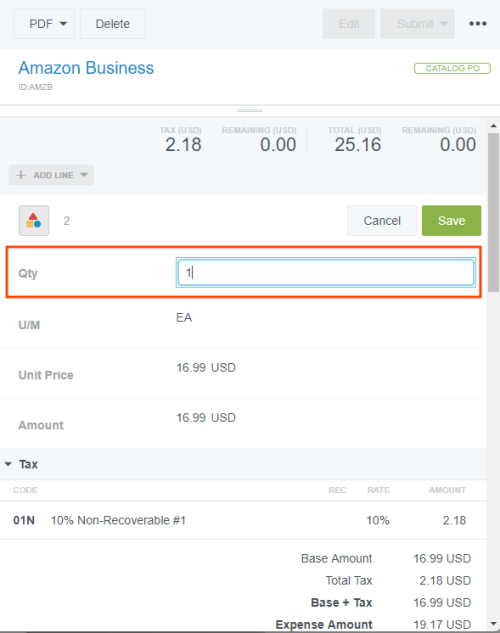Cancel the line edit
The width and height of the screenshot is (500, 633).
click(x=382, y=220)
